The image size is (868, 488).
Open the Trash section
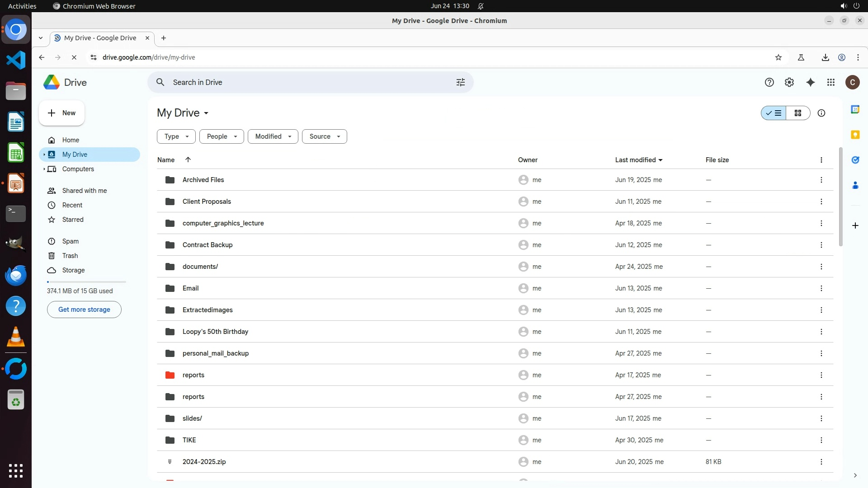pos(70,256)
